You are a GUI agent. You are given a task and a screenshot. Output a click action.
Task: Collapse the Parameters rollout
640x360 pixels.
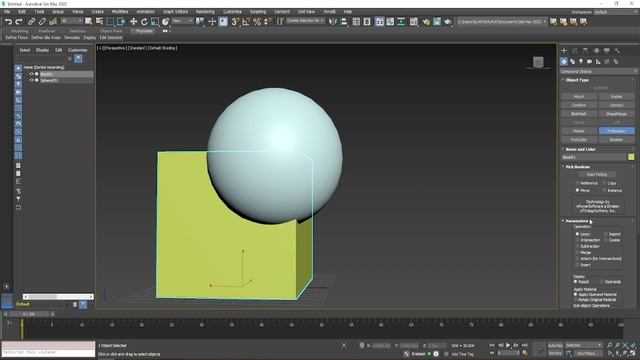[576, 221]
